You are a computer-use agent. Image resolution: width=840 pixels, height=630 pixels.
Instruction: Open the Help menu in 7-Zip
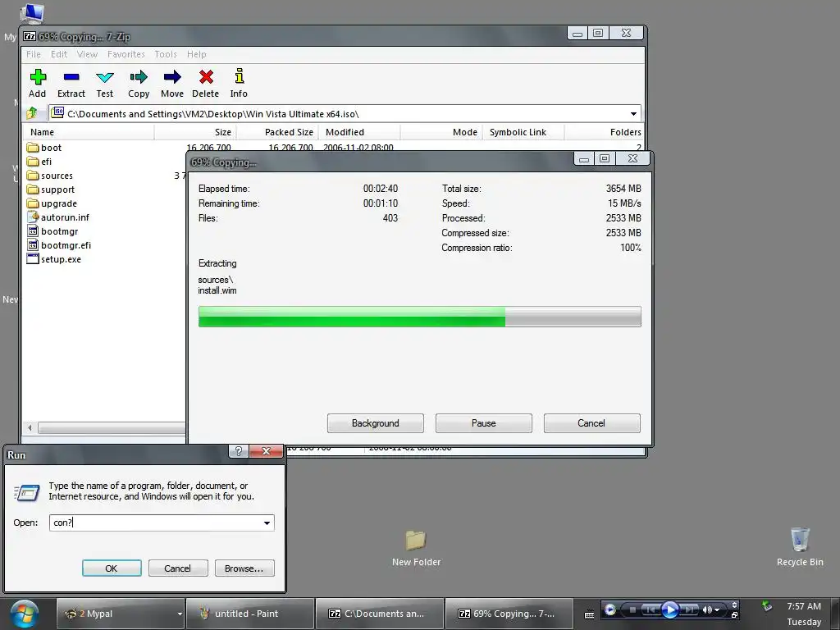point(197,54)
